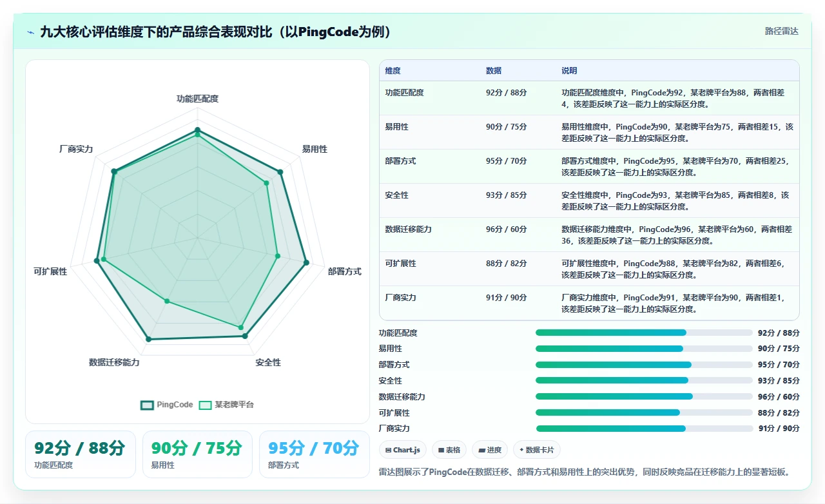
Task: Click the chart title text
Action: (217, 32)
